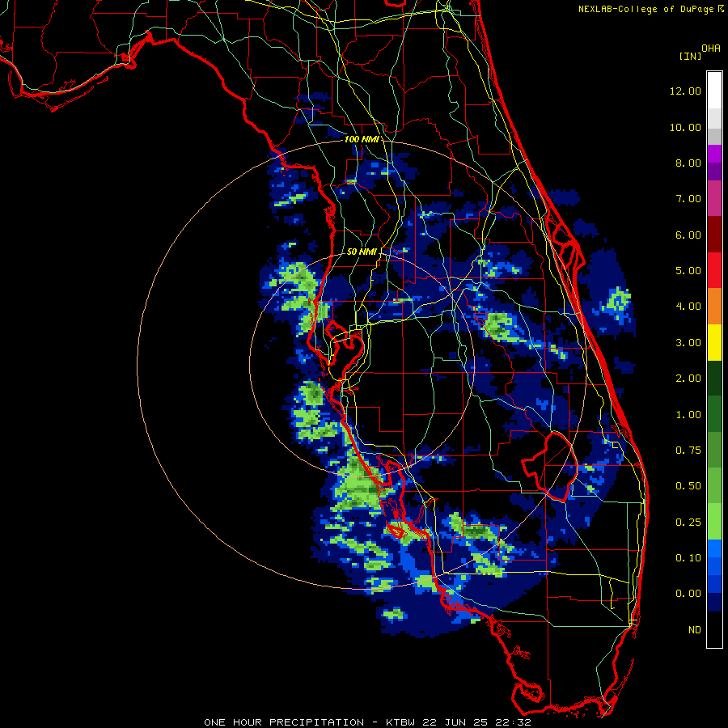Viewport: 728px width, 728px height.
Task: Click the 1.00 legend value
Action: (688, 415)
